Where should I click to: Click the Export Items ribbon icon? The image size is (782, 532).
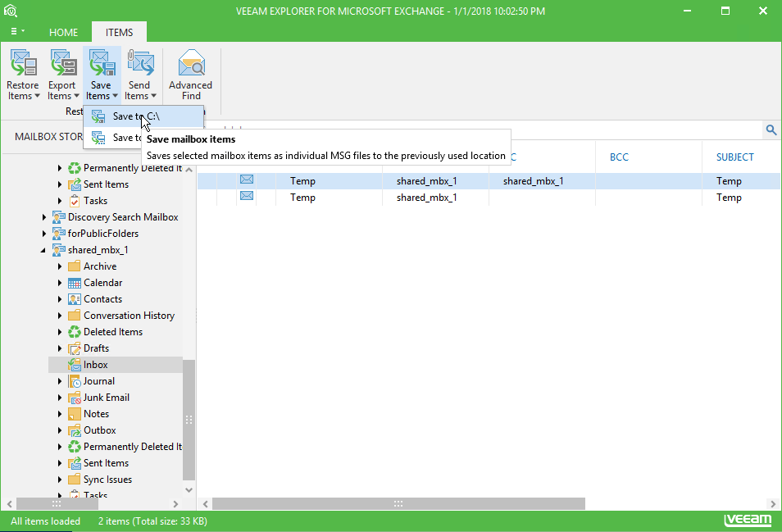tap(63, 63)
